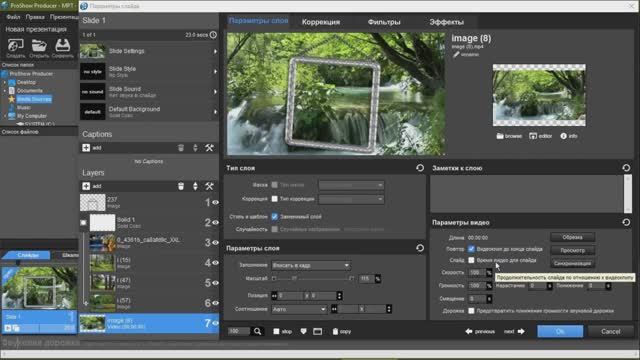
Task: Enable the Коррекция checkbox
Action: coord(275,199)
